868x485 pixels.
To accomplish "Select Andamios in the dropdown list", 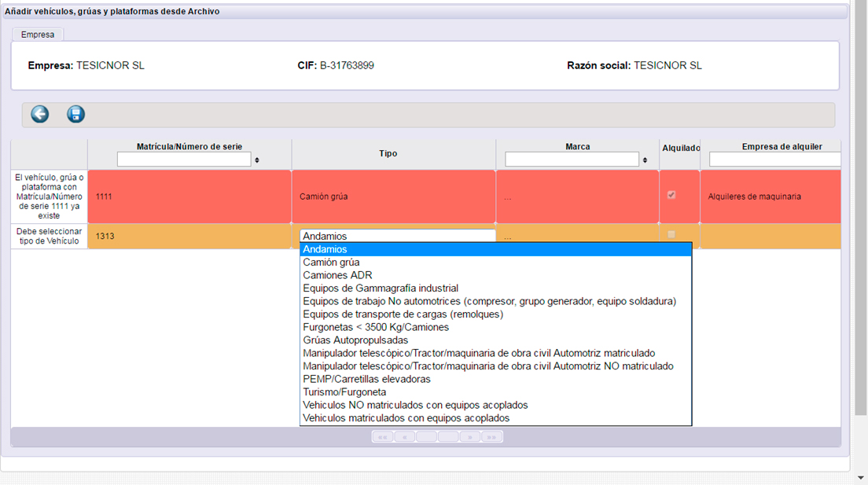I will point(495,249).
